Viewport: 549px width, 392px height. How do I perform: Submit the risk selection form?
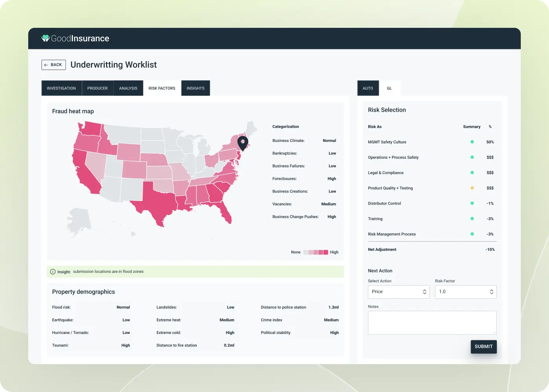pos(484,347)
